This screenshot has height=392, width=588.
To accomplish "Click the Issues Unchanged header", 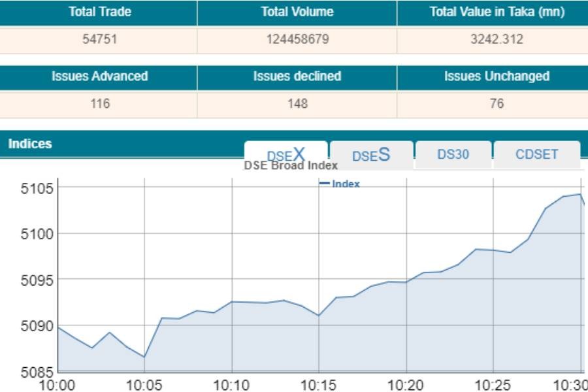I will tap(497, 76).
